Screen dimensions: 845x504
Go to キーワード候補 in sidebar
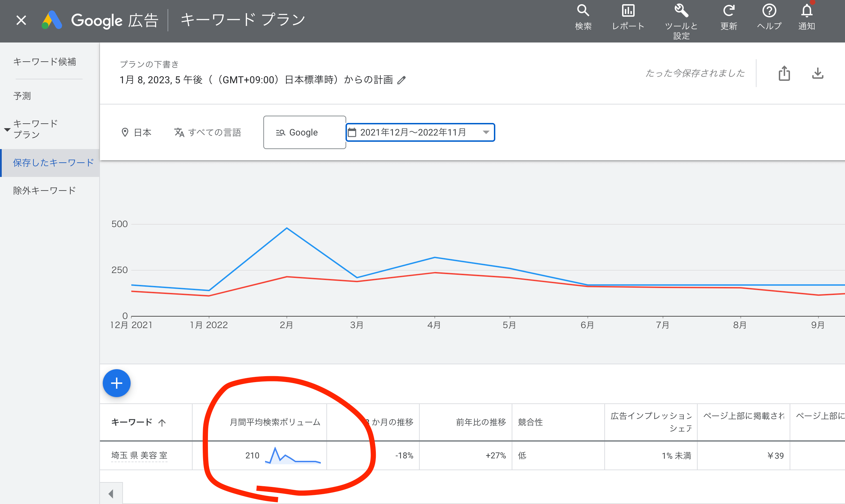point(45,62)
